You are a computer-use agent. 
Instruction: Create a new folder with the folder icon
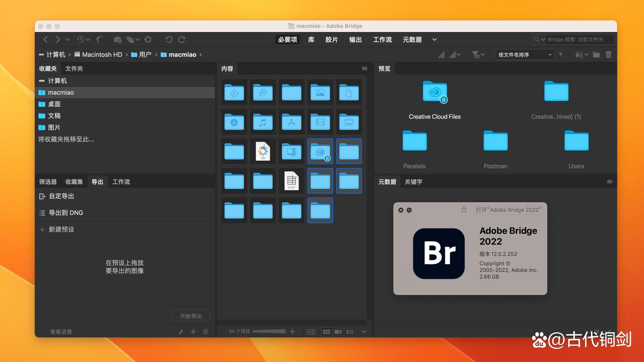pyautogui.click(x=596, y=54)
